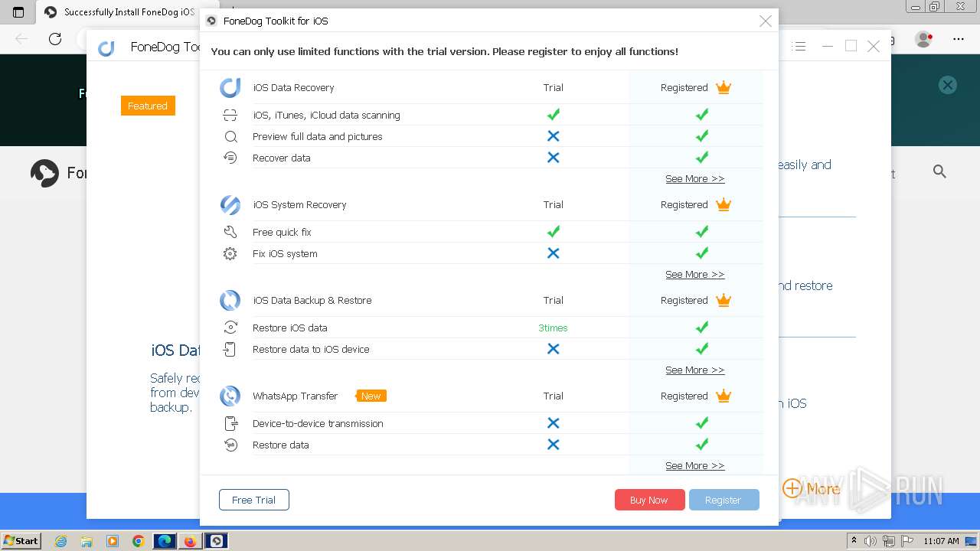The width and height of the screenshot is (980, 551).
Task: Click the Device-to-device transmission icon
Action: (x=230, y=424)
